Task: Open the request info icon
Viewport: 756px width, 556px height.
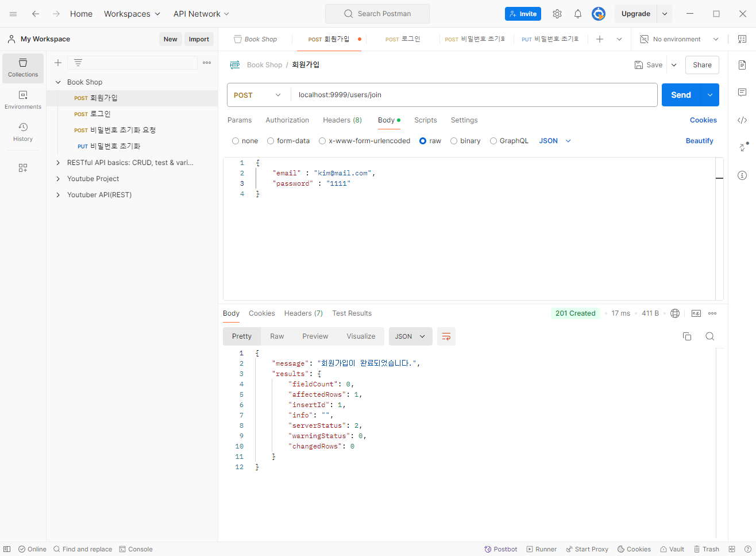Action: (x=742, y=175)
